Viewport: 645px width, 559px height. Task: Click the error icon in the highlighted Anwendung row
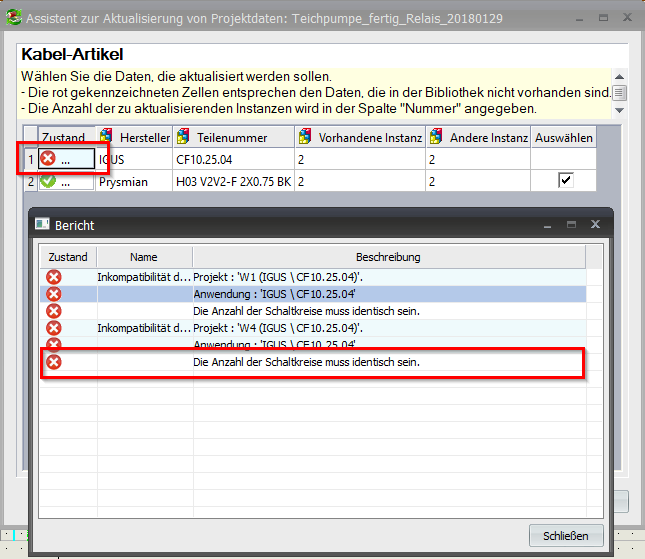point(54,293)
